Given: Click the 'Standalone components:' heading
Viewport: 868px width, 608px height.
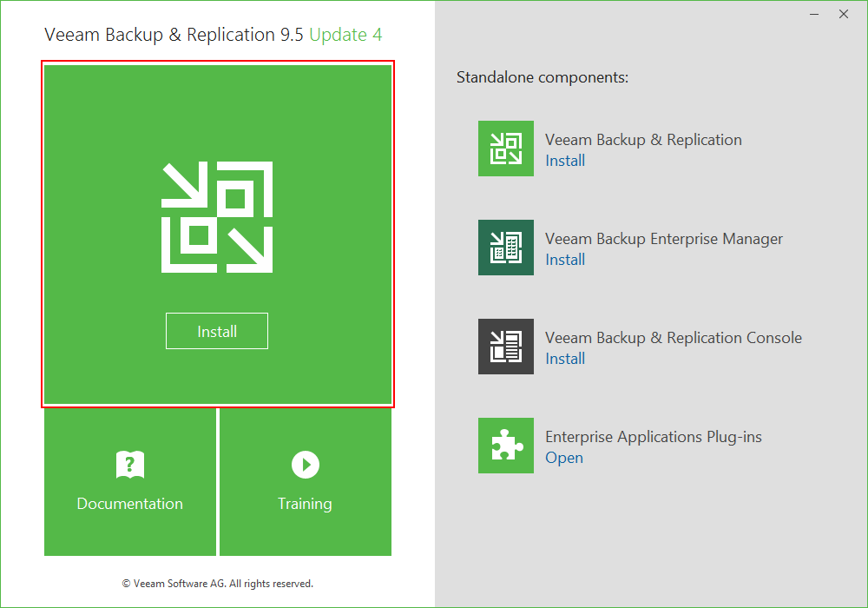Looking at the screenshot, I should (542, 77).
